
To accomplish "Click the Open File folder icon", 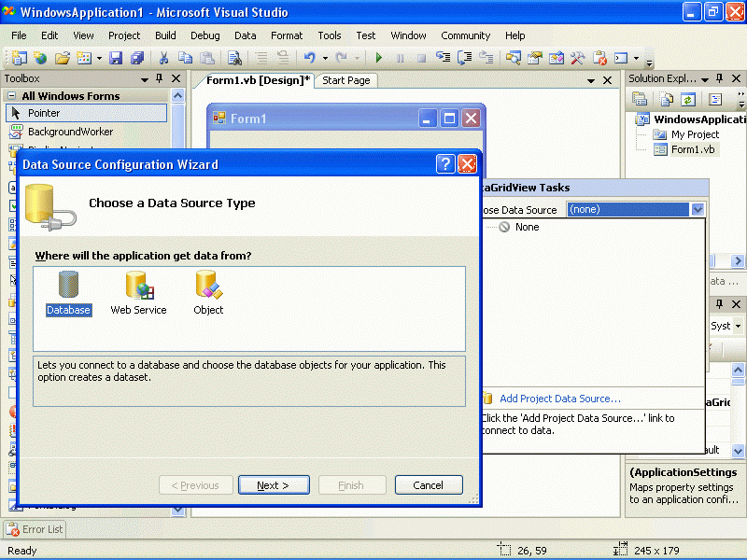I will [x=62, y=58].
